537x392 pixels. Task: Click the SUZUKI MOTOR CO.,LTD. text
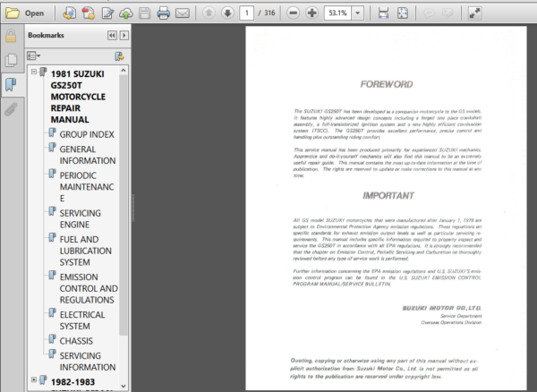(442, 308)
